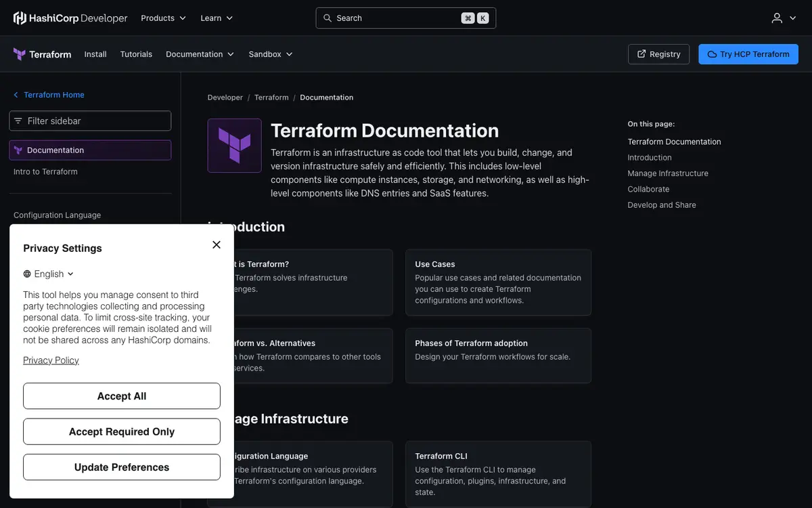Click the chevron next to user icon
Screen dimensions: 812x508
click(x=793, y=18)
